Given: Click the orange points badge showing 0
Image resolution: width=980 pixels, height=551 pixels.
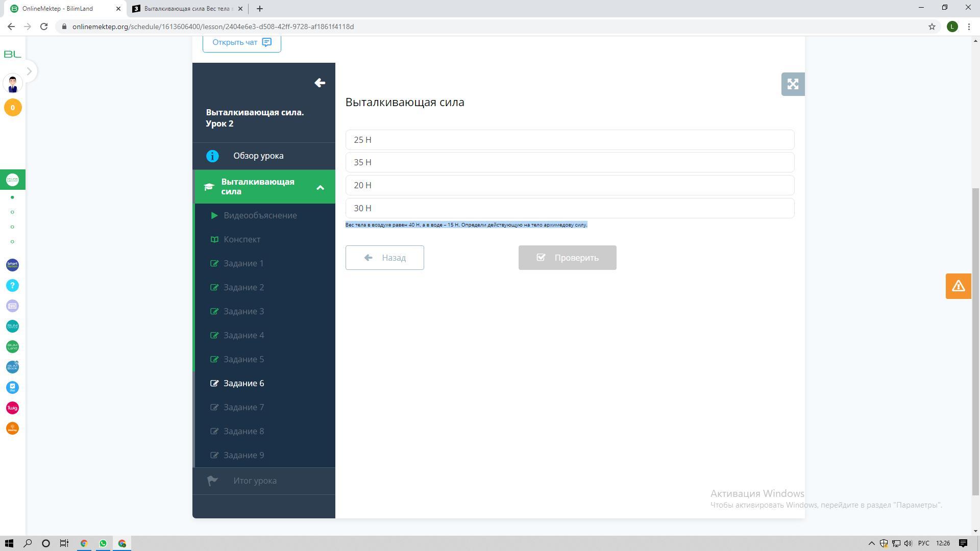Looking at the screenshot, I should [13, 108].
